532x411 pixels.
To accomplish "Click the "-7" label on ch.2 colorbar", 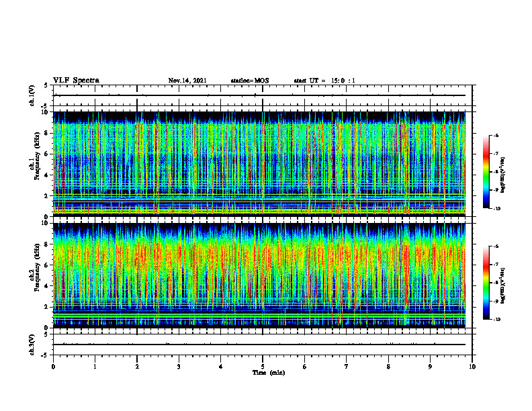I will coord(496,265).
